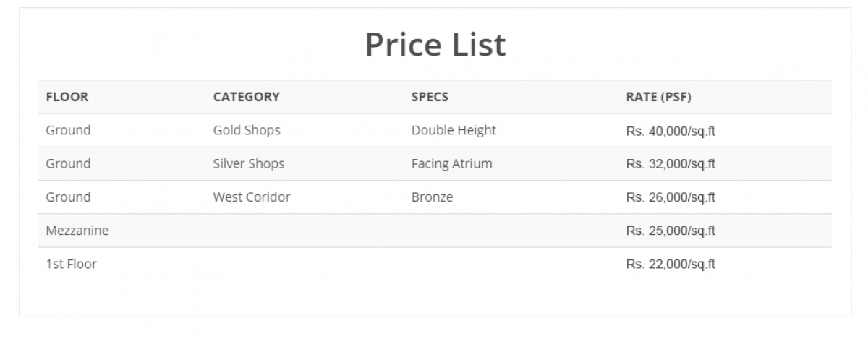This screenshot has width=868, height=339.
Task: Click the Mezzanine floor cell
Action: coord(77,231)
